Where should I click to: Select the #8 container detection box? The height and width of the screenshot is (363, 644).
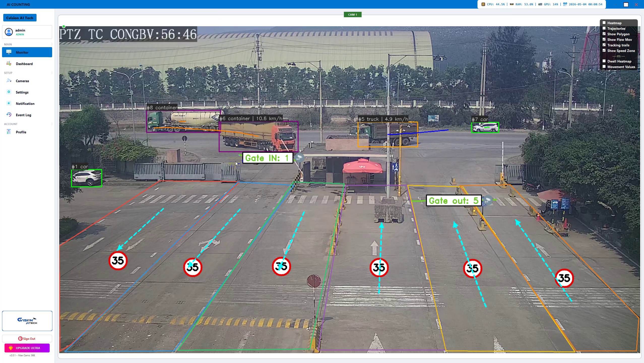(184, 121)
